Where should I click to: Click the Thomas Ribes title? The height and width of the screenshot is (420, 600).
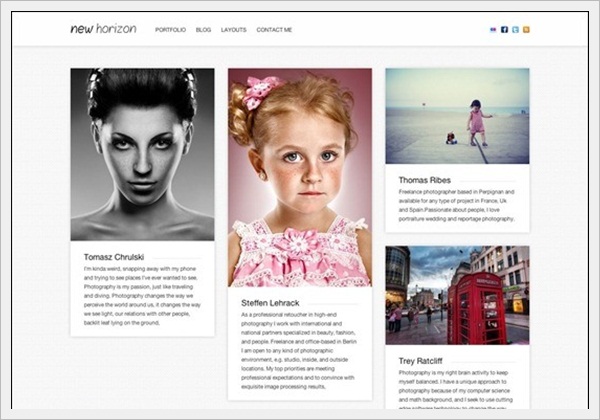pos(424,180)
